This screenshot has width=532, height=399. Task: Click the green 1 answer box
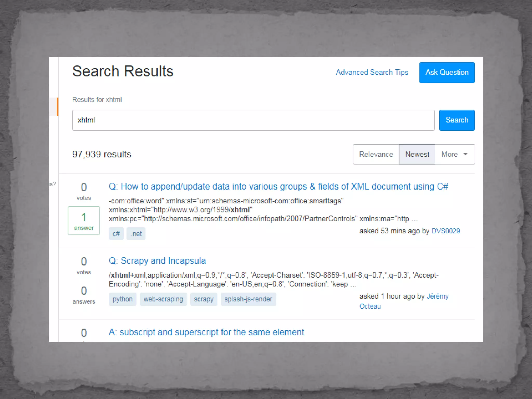pos(84,221)
